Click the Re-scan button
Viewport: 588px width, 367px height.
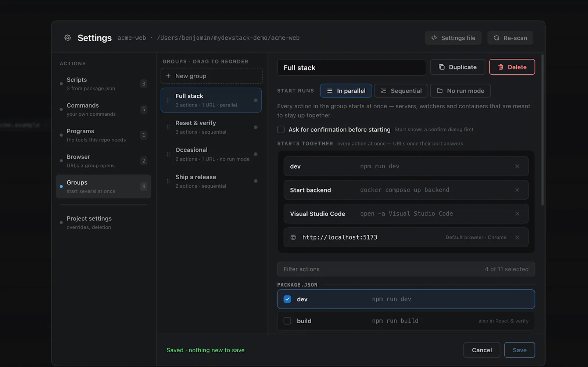click(510, 38)
